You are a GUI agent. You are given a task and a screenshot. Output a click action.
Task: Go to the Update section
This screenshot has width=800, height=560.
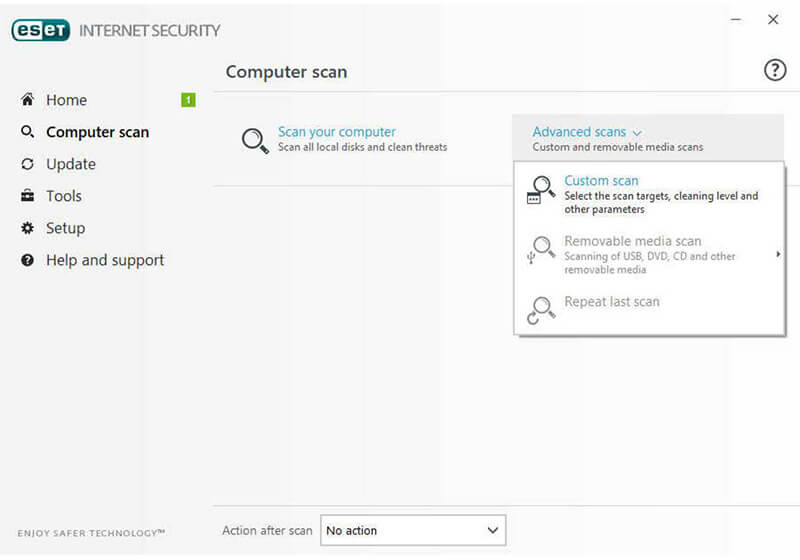tap(71, 164)
